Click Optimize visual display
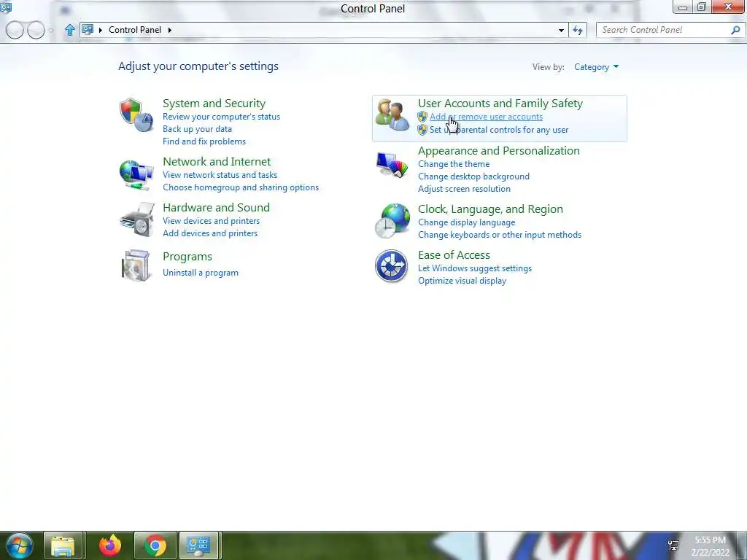747x560 pixels. (462, 281)
